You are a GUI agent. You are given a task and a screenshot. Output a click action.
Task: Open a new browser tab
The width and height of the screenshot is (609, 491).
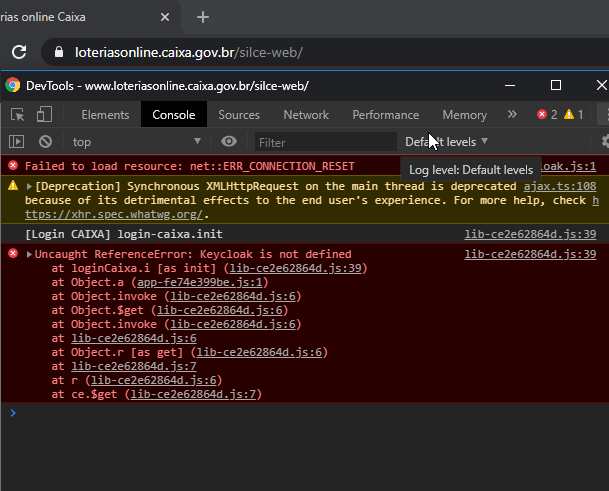pyautogui.click(x=203, y=17)
